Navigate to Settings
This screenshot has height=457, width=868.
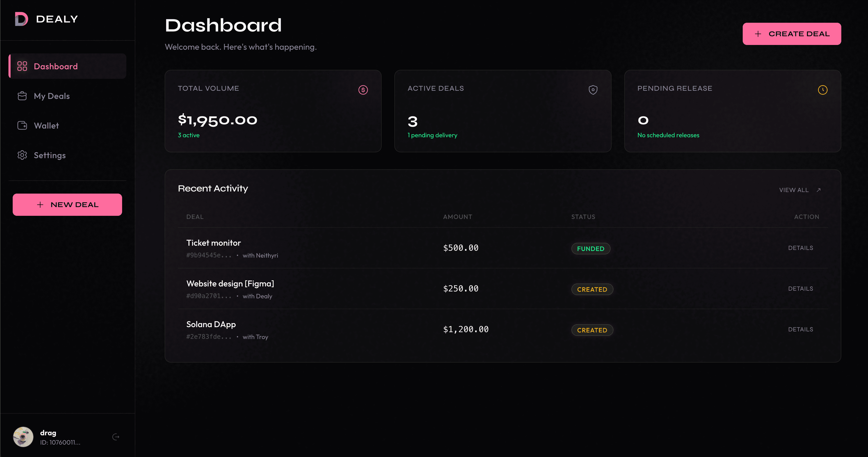click(x=50, y=155)
